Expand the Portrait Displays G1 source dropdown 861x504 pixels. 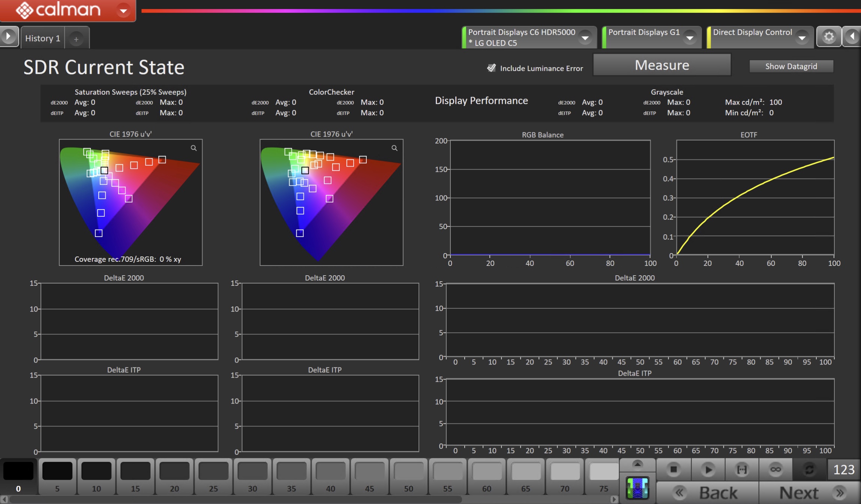(x=690, y=37)
